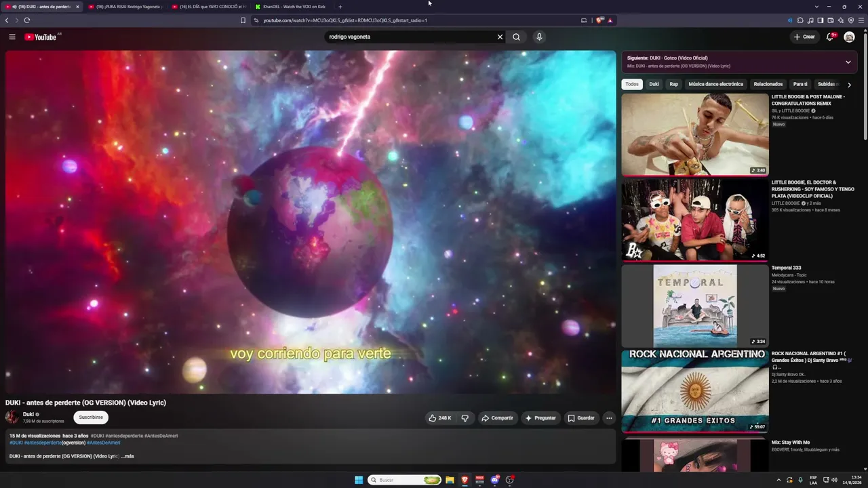The width and height of the screenshot is (868, 488).
Task: Click the Preguntar button
Action: (x=540, y=418)
